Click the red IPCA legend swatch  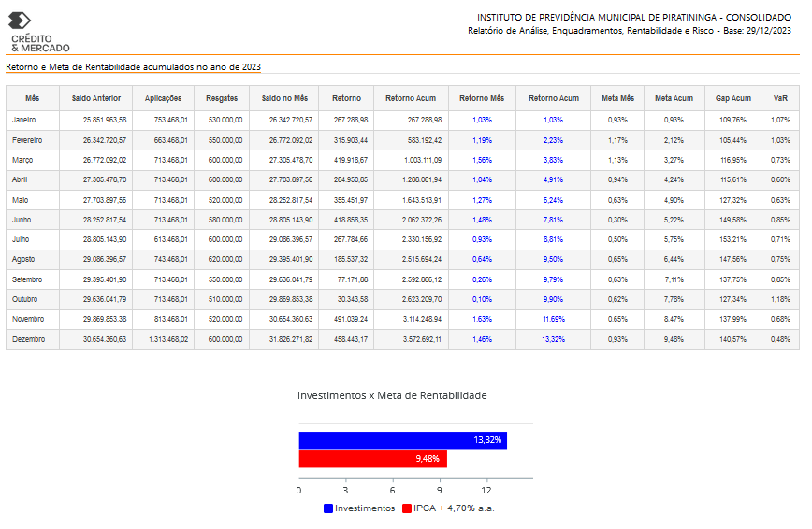tap(407, 508)
